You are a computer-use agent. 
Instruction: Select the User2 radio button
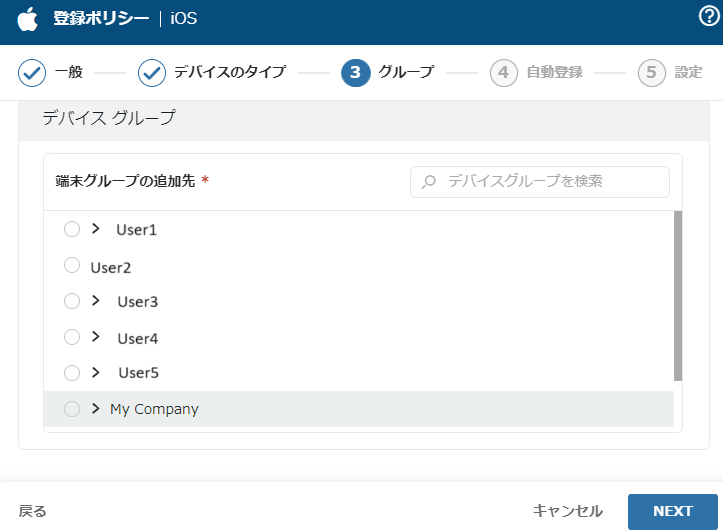(x=72, y=265)
